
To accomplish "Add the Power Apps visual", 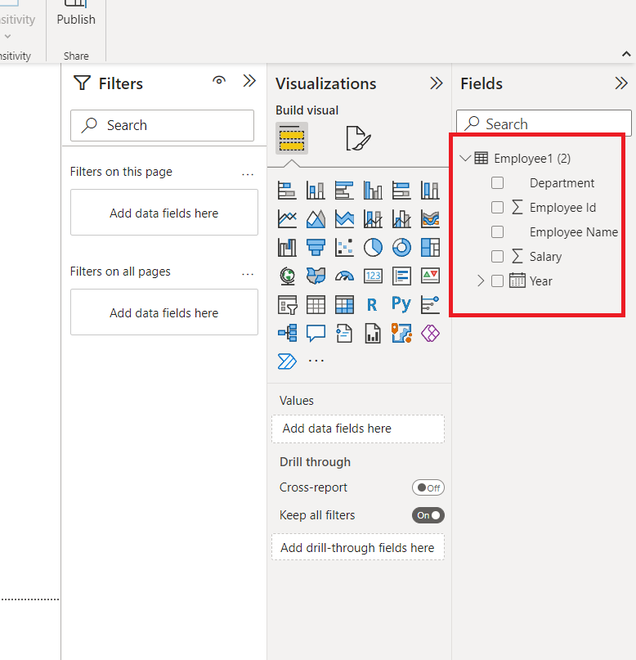I will click(430, 333).
